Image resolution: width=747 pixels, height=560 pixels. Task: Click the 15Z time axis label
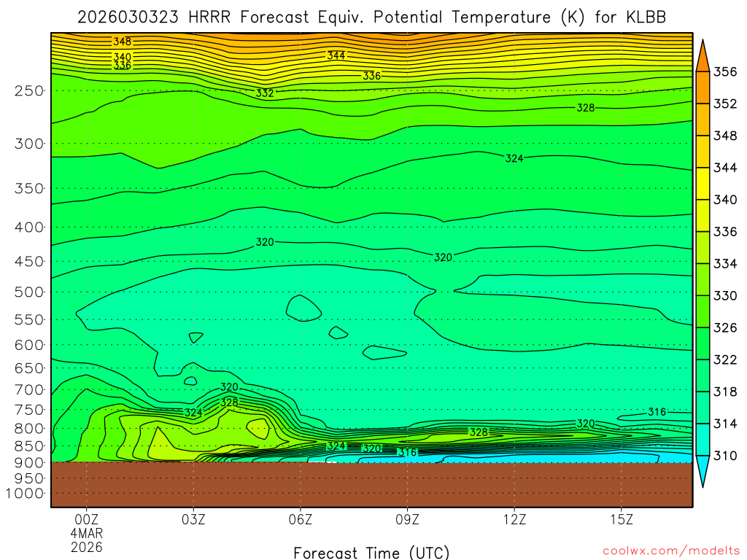coord(622,519)
